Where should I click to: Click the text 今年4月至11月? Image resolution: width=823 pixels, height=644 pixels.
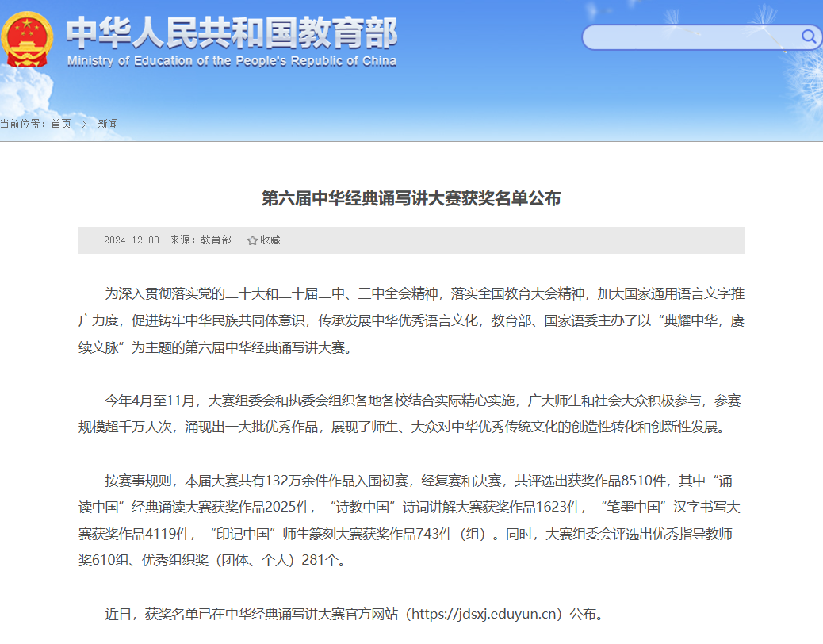pos(150,401)
